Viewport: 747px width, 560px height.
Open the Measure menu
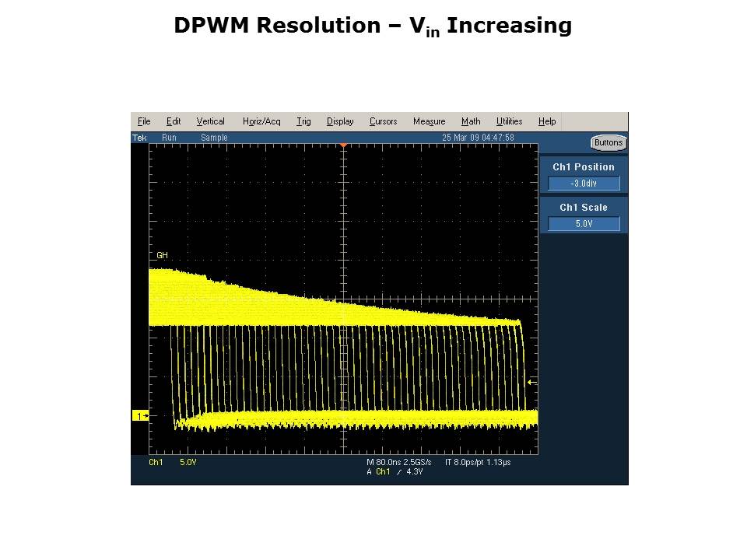point(429,121)
